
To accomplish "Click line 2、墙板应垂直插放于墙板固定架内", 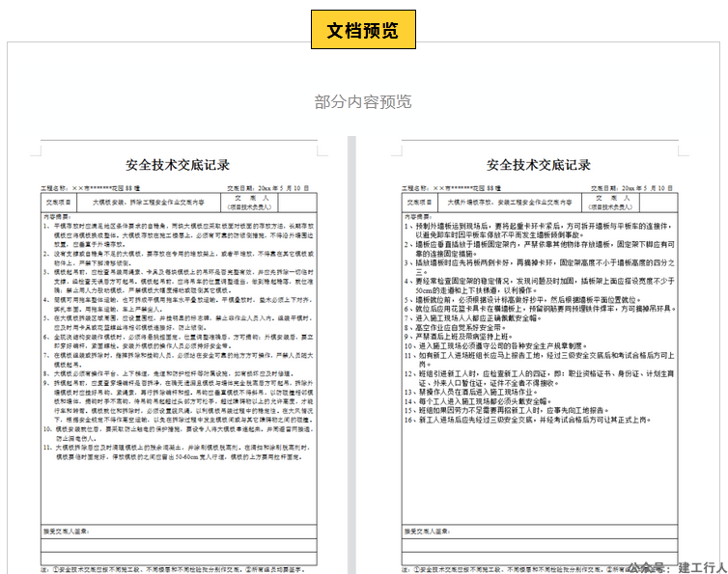I will pos(539,249).
